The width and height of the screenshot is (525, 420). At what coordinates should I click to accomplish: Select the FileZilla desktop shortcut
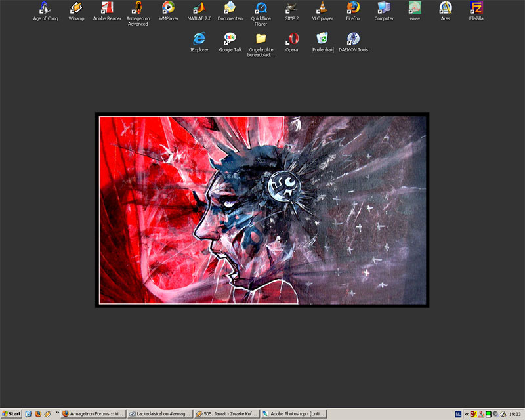click(476, 9)
